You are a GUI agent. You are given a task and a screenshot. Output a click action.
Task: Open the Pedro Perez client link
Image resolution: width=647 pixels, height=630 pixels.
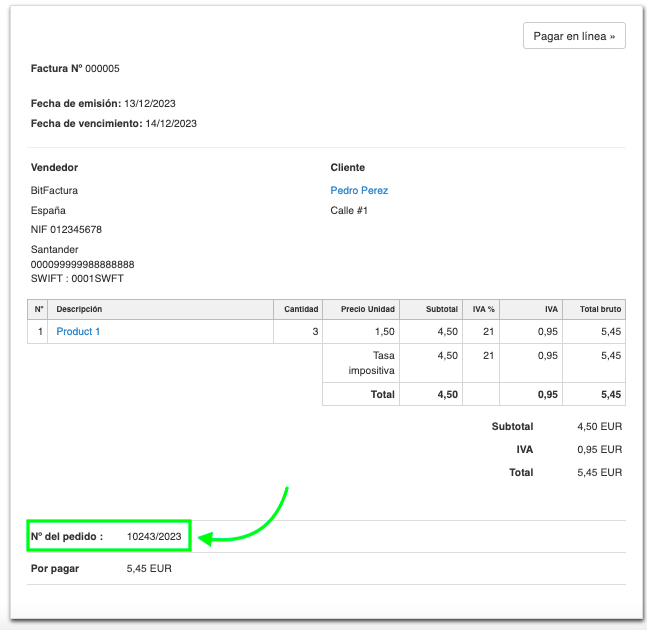click(359, 190)
